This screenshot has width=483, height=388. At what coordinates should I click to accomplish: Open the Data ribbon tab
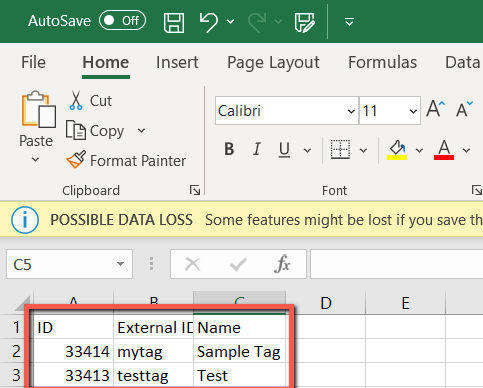(463, 62)
